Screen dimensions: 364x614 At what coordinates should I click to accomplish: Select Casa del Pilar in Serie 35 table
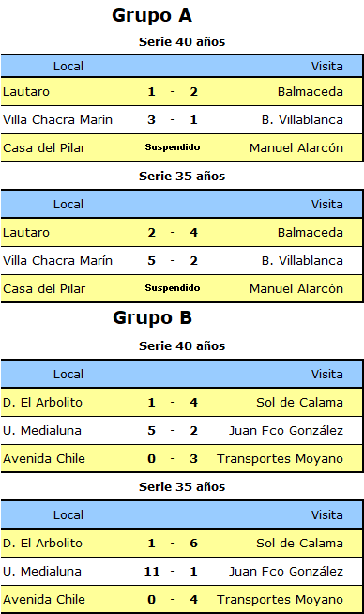click(x=44, y=289)
